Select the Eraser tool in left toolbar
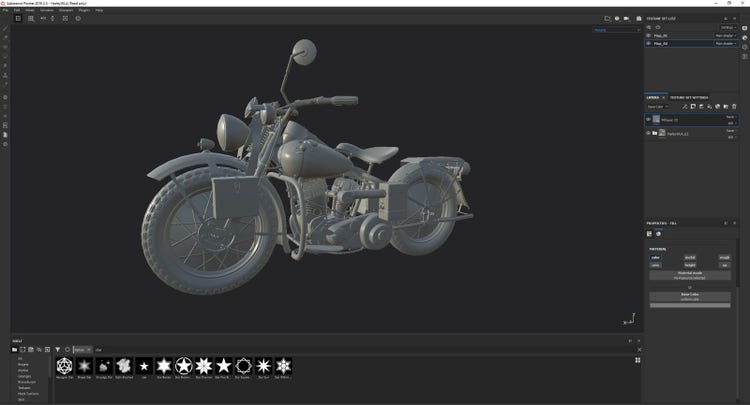The width and height of the screenshot is (750, 405). [x=5, y=38]
